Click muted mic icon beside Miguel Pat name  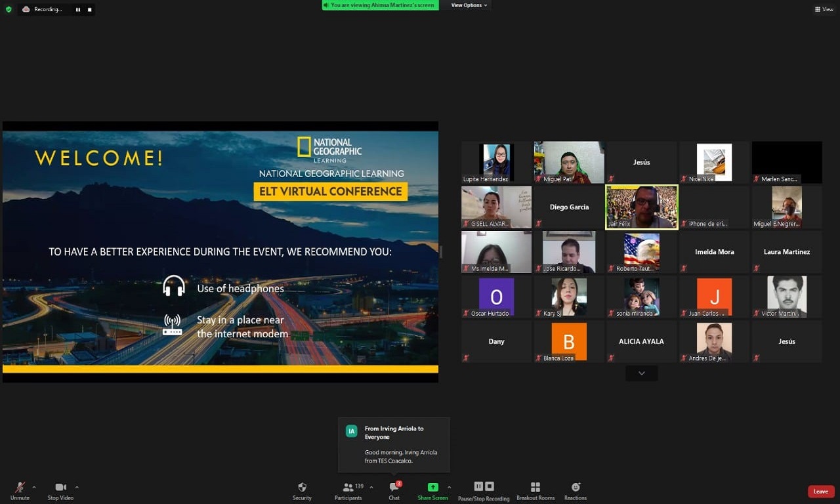coord(539,179)
